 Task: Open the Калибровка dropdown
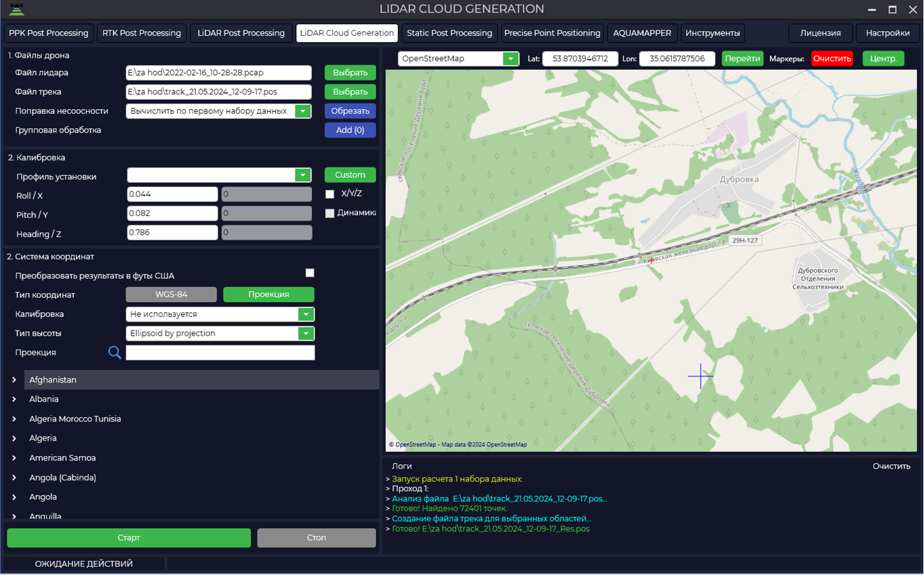coord(306,314)
